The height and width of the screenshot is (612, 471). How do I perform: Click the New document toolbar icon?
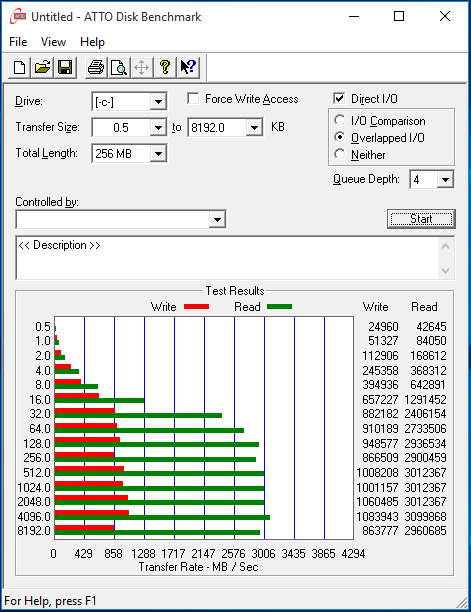point(20,68)
